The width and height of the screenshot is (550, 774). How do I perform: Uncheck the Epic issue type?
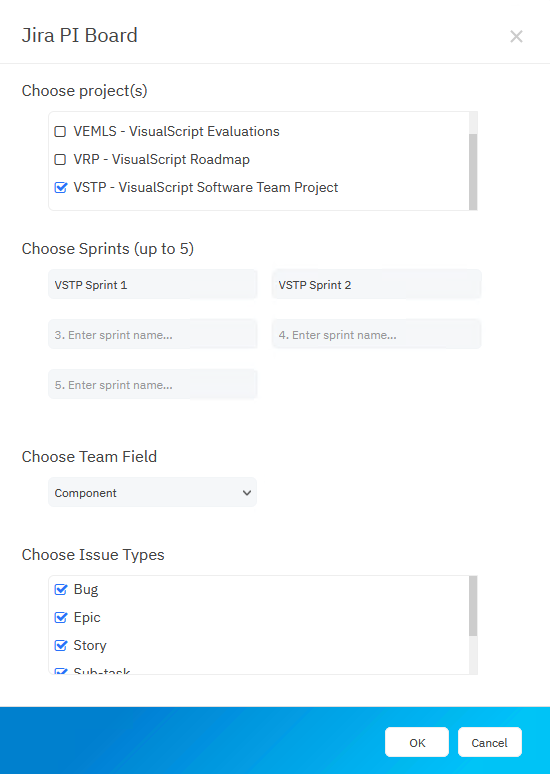pyautogui.click(x=60, y=618)
